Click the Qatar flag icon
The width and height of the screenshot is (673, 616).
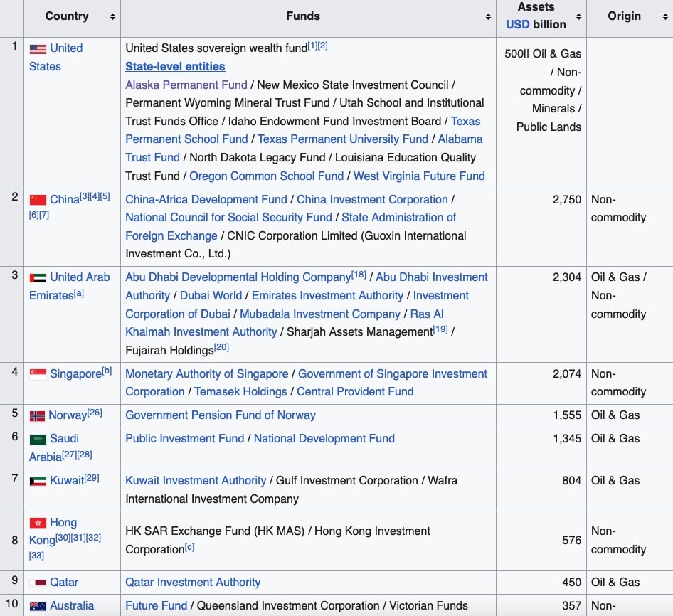coord(38,583)
